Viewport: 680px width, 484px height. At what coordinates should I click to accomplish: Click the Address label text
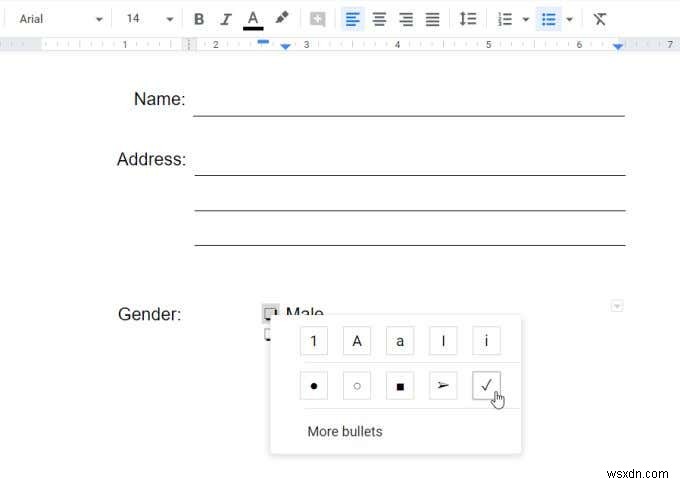tap(151, 159)
